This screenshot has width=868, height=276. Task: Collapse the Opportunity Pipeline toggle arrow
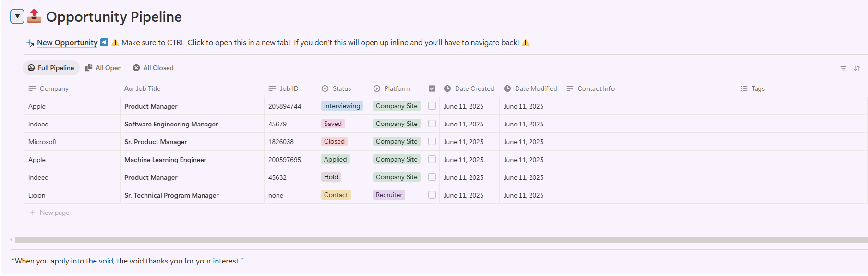[17, 16]
